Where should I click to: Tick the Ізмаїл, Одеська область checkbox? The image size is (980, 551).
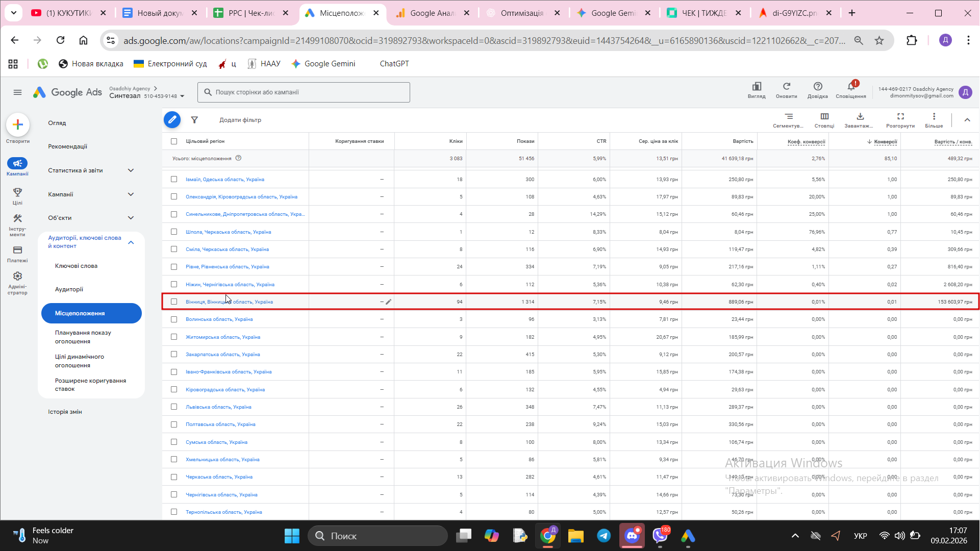pyautogui.click(x=174, y=179)
